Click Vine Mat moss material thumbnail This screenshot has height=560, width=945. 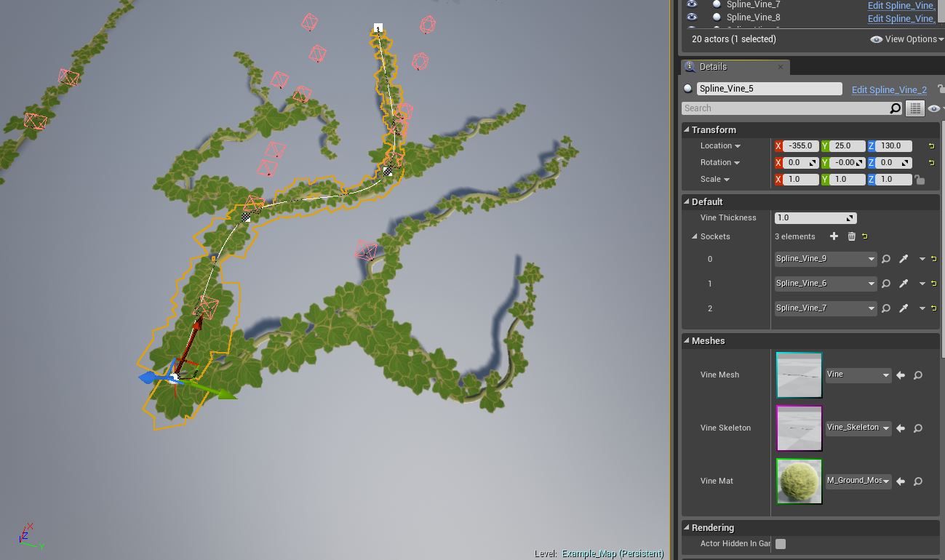799,481
